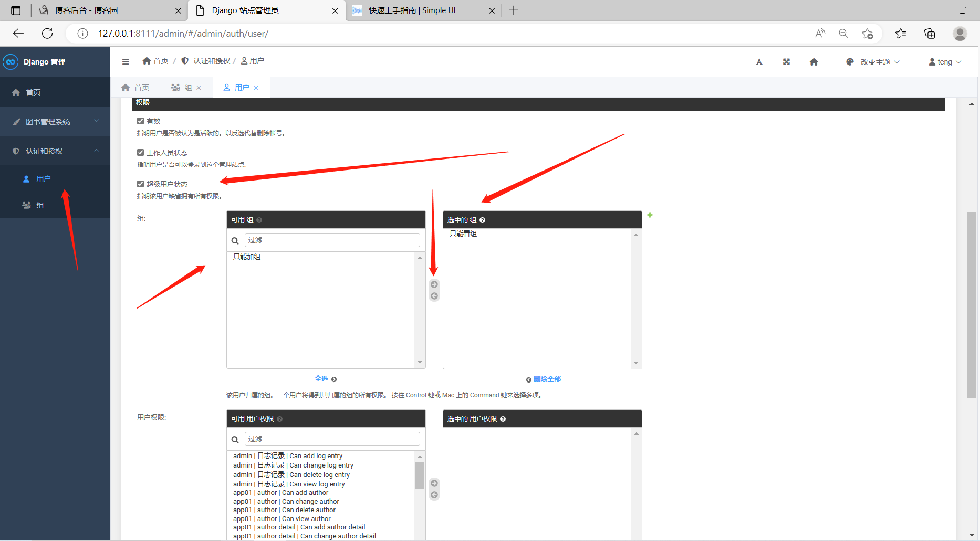Select 'app01 | author | Can delete author'
980x541 pixels.
(x=284, y=510)
